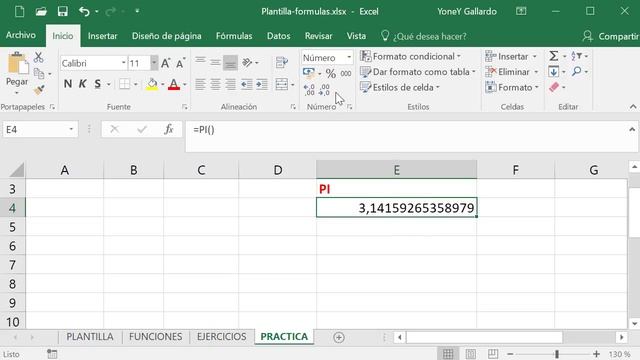Align cell content to bottom
This screenshot has width=640, height=360.
pos(230,62)
